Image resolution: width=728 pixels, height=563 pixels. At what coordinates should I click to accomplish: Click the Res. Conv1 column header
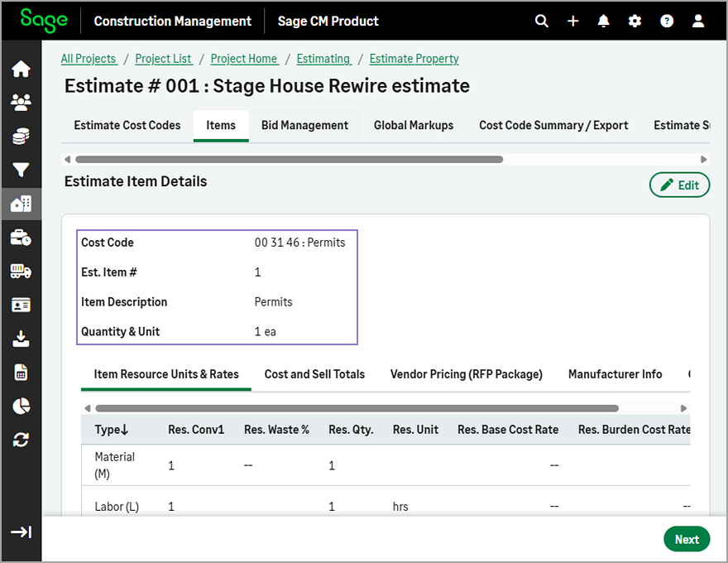pos(196,430)
